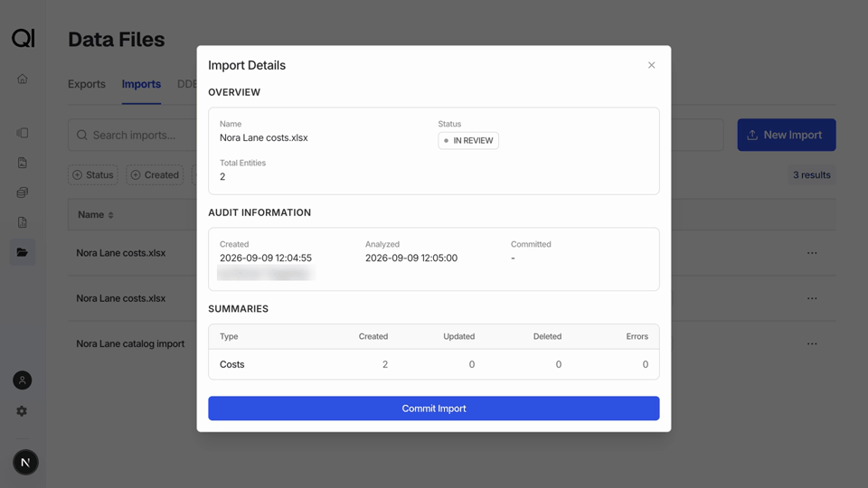
Task: Open the file report icon in sidebar
Action: click(x=22, y=222)
